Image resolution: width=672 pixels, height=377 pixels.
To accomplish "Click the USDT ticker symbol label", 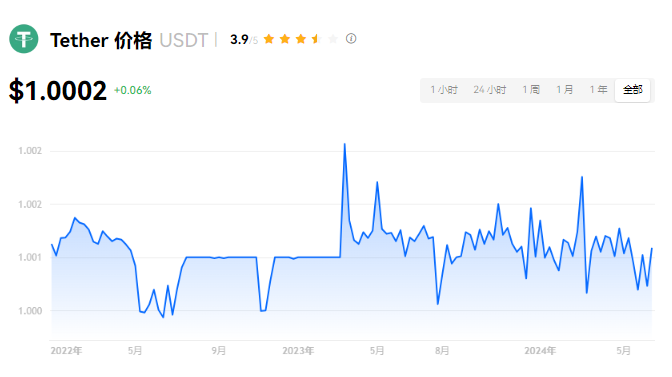I will 183,40.
